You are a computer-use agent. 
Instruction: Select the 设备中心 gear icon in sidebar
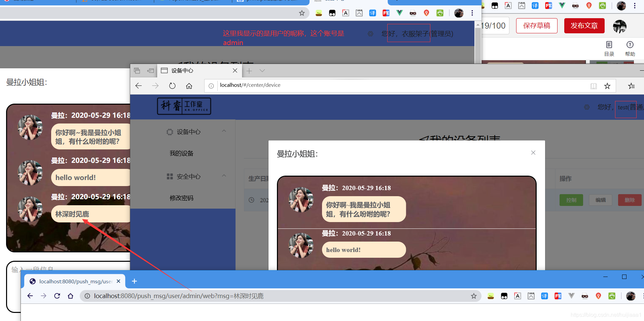click(170, 132)
